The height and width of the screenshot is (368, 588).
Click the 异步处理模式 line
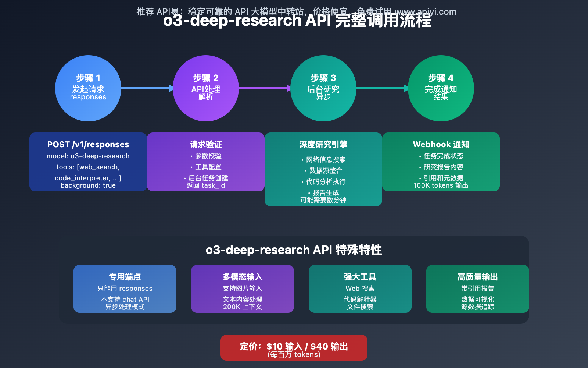click(x=125, y=307)
